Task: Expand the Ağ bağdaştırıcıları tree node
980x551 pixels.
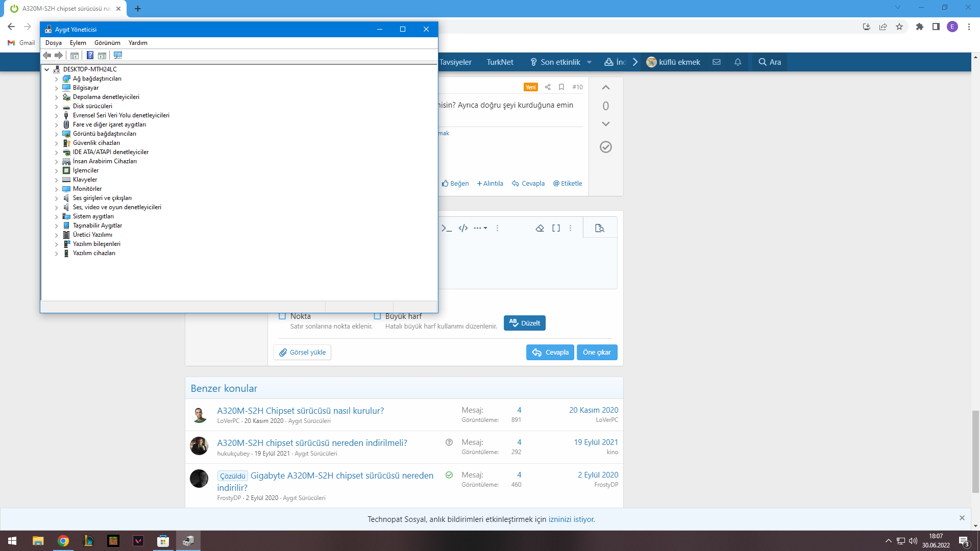Action: click(57, 79)
